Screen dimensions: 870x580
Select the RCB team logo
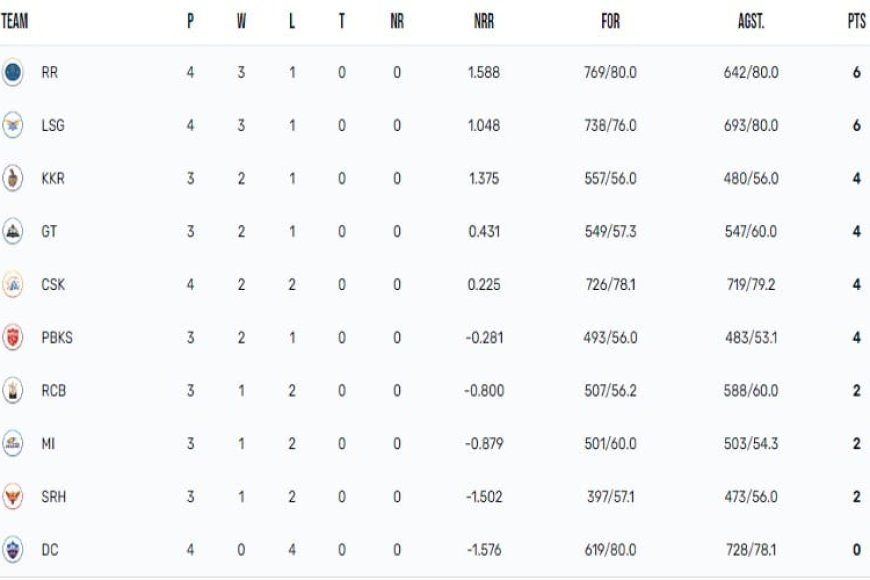12,390
